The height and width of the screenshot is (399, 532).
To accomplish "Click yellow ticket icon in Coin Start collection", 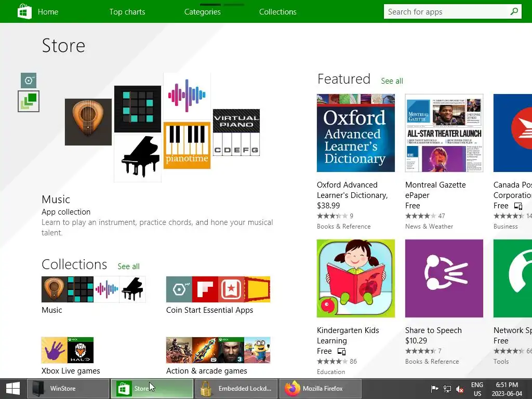I will click(x=257, y=289).
